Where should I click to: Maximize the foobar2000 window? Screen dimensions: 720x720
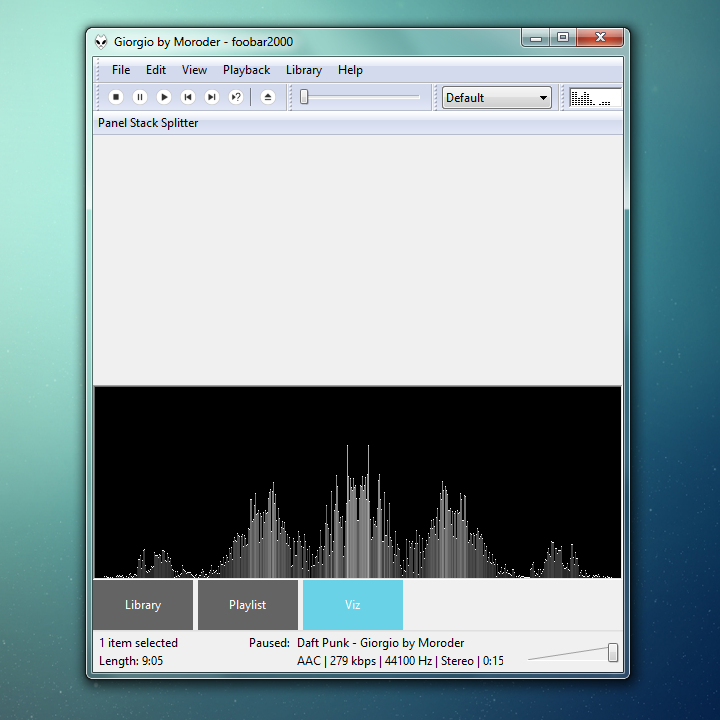tap(563, 38)
